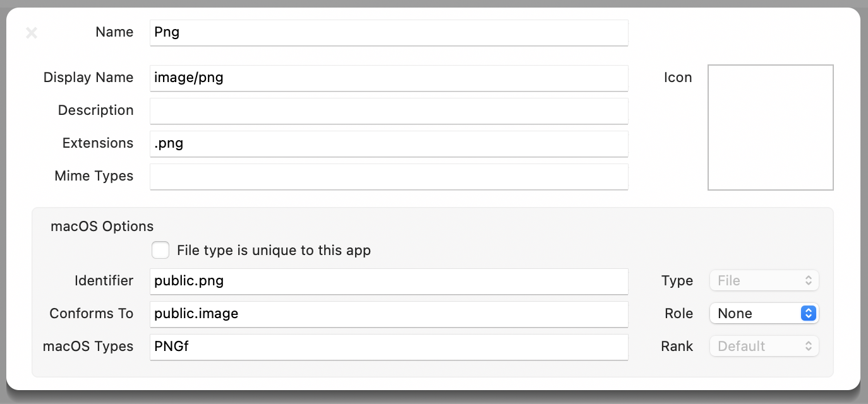Select the macOS Types field containing 'PNGf'
868x404 pixels.
pyautogui.click(x=389, y=347)
